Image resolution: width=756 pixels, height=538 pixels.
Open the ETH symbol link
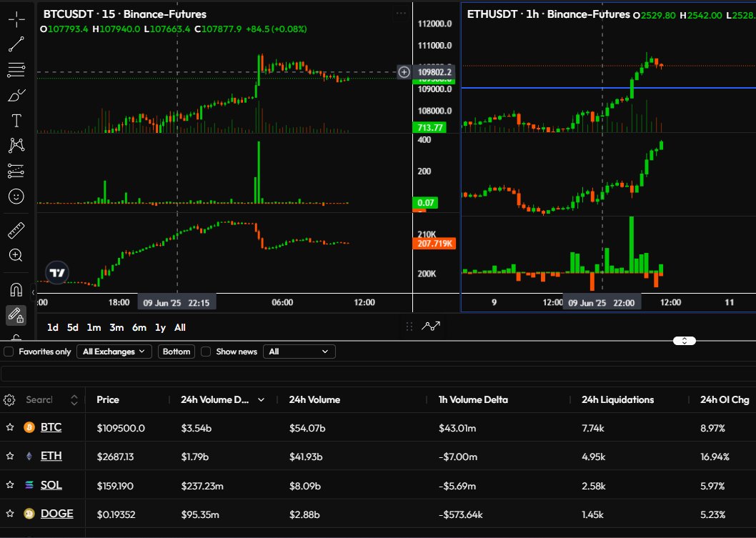51,456
